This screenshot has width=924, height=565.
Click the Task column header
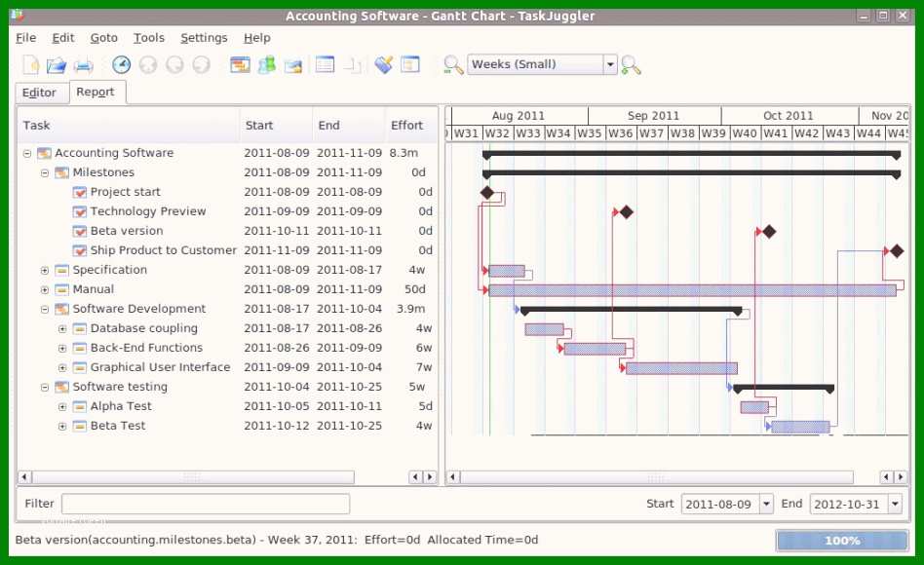tap(129, 125)
